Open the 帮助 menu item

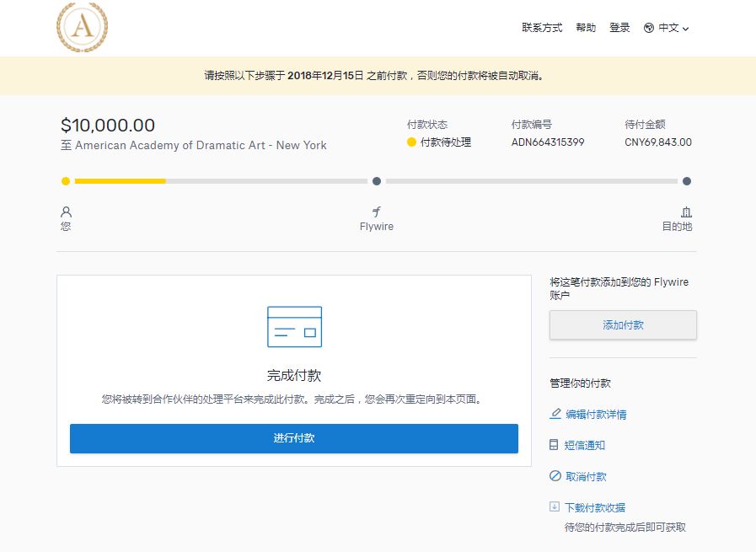point(586,27)
